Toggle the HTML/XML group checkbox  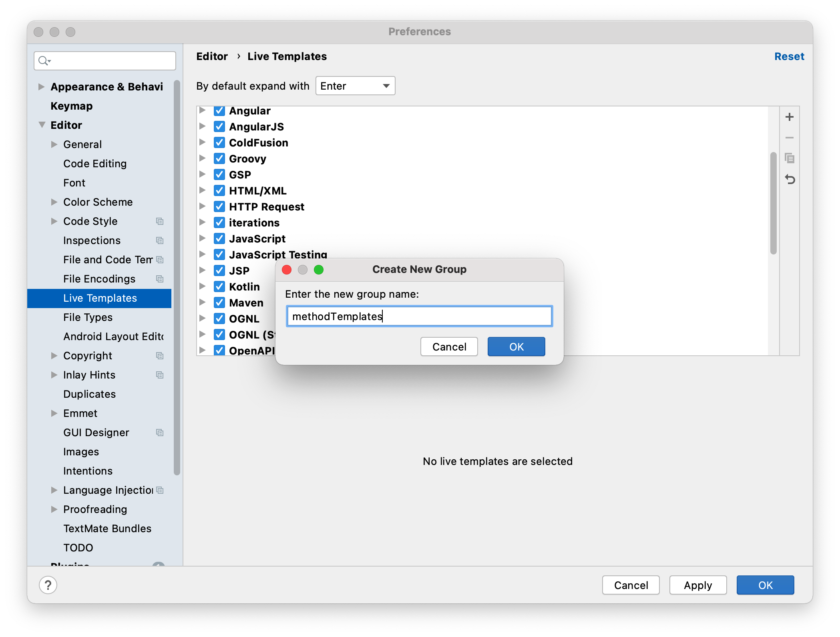point(219,190)
